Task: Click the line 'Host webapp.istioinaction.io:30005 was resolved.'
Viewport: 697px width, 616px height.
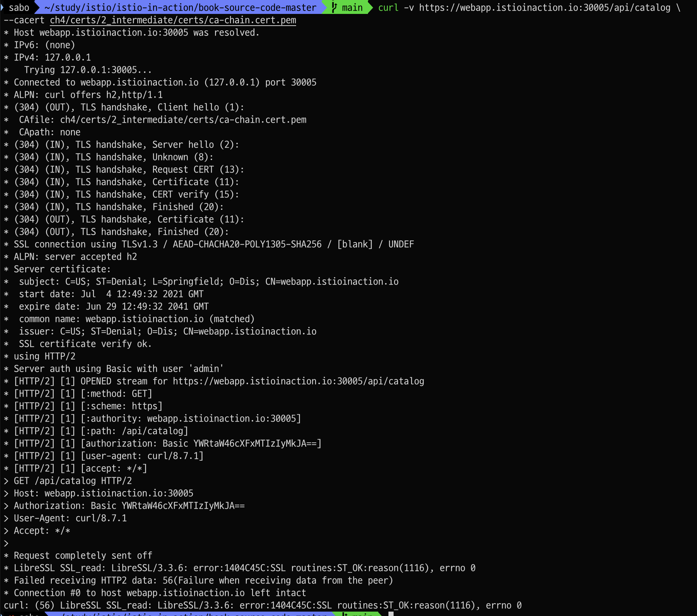Action: [132, 33]
